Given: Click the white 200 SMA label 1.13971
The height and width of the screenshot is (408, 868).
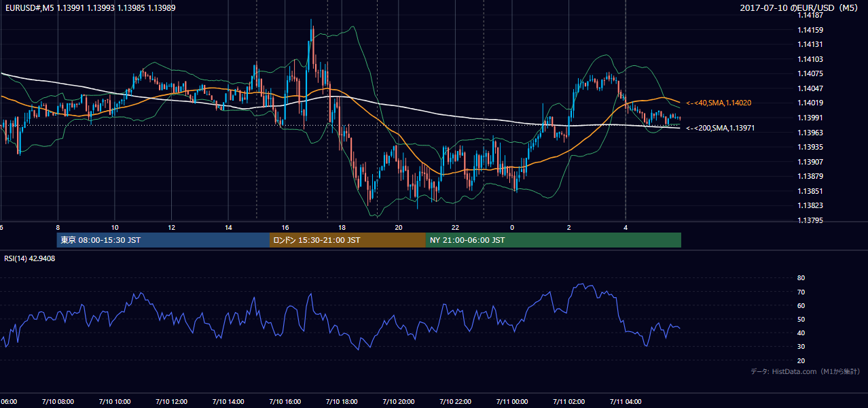Looking at the screenshot, I should (x=720, y=128).
